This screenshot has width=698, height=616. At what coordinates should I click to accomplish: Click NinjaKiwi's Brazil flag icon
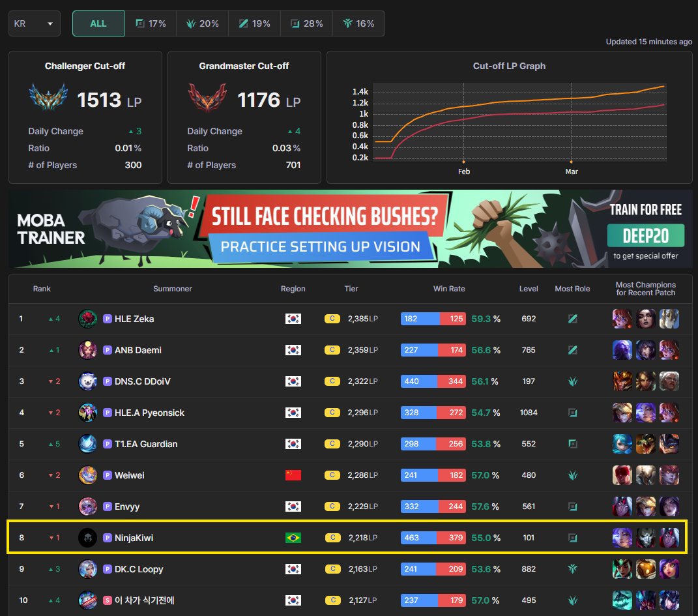[293, 538]
